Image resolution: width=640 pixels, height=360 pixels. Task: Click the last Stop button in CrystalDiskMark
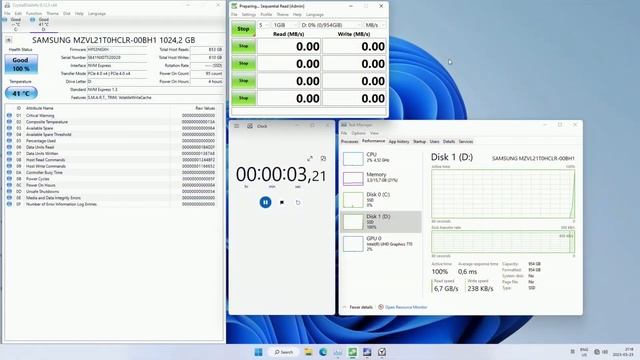[243, 98]
